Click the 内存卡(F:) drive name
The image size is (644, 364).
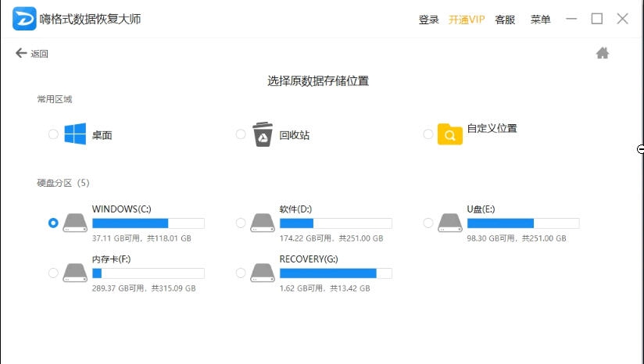[x=111, y=259]
